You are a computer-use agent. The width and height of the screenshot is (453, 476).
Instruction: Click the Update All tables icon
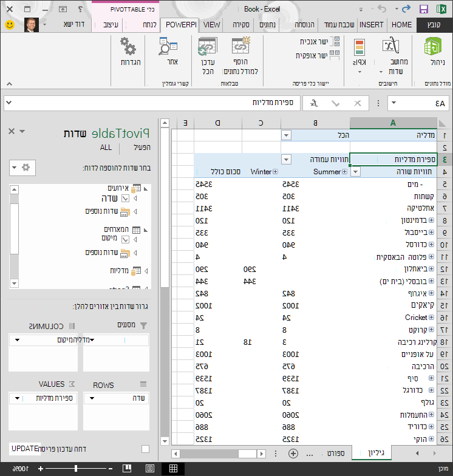click(208, 46)
